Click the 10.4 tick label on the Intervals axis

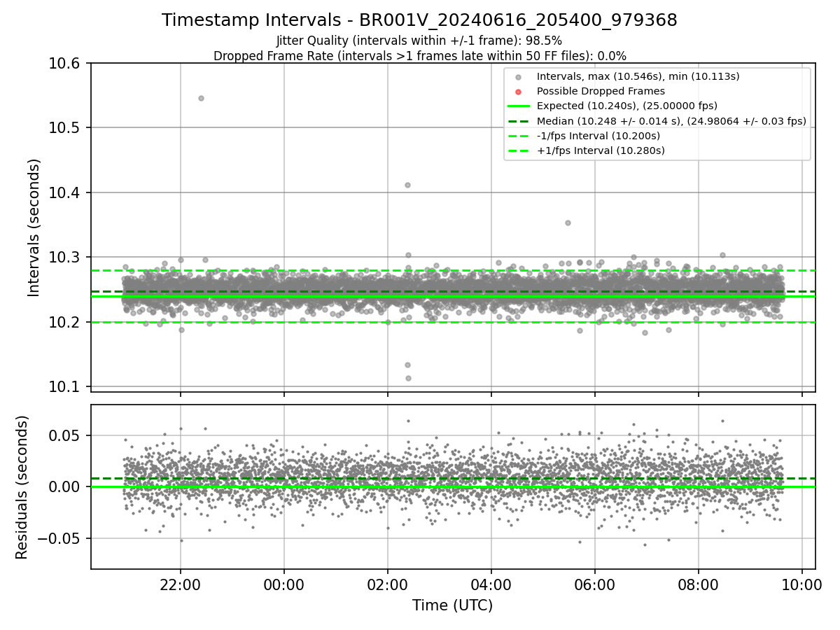[64, 192]
